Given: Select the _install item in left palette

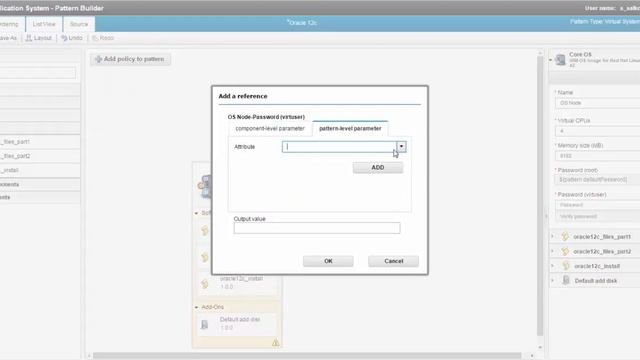Looking at the screenshot, I should pos(40,170).
